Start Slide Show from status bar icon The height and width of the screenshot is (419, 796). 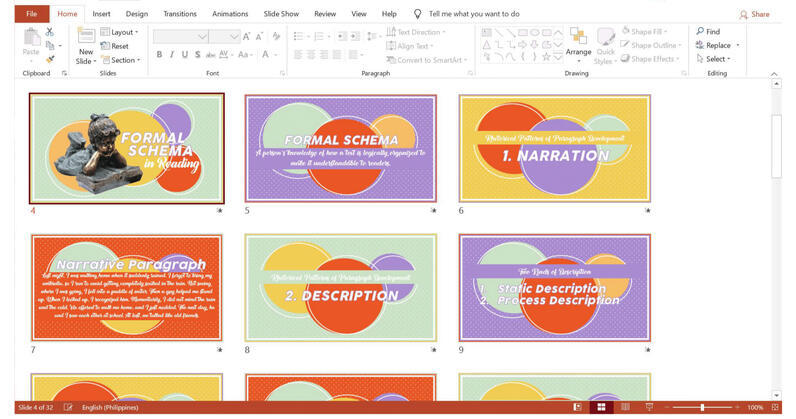[649, 407]
